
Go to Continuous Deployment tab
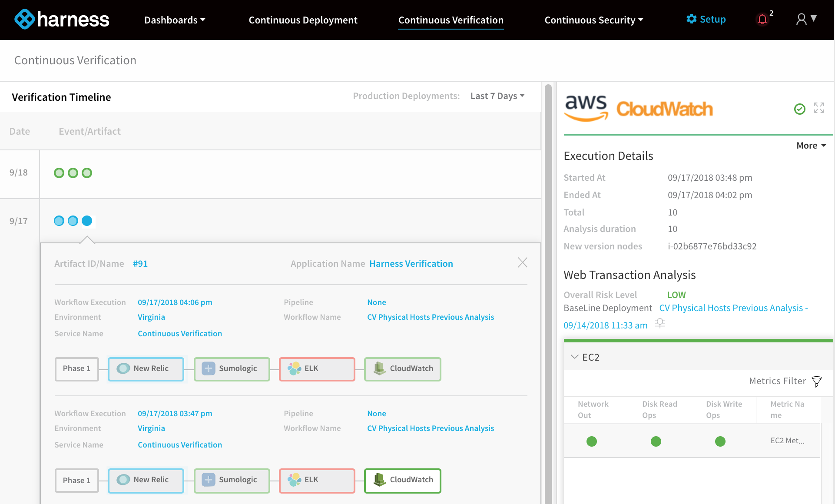[303, 20]
